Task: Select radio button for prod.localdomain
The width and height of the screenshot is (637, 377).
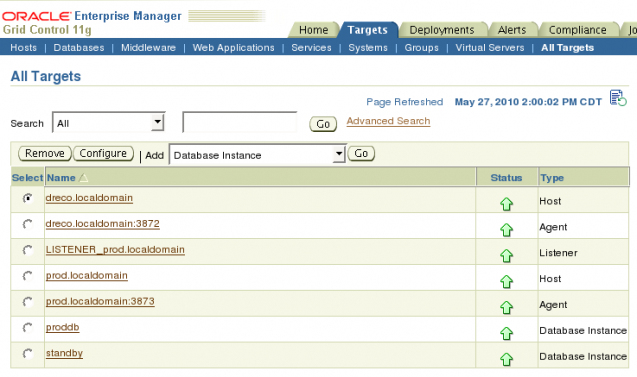Action: [x=27, y=276]
